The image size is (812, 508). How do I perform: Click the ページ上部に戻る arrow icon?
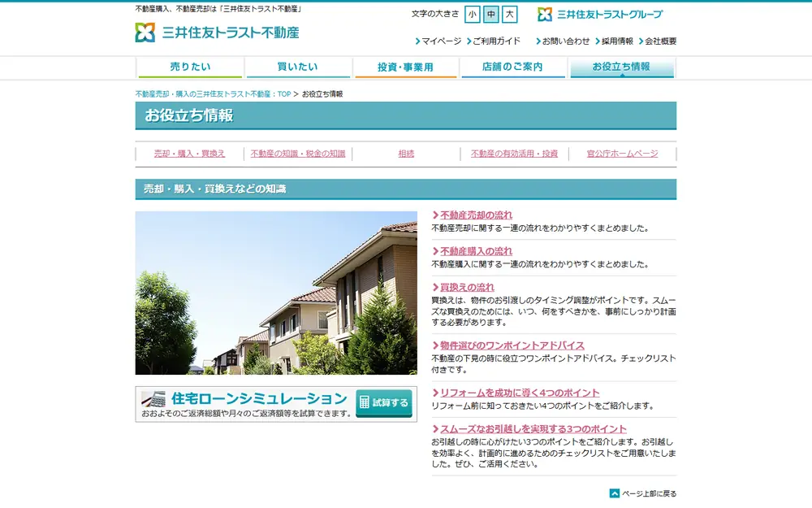point(615,493)
